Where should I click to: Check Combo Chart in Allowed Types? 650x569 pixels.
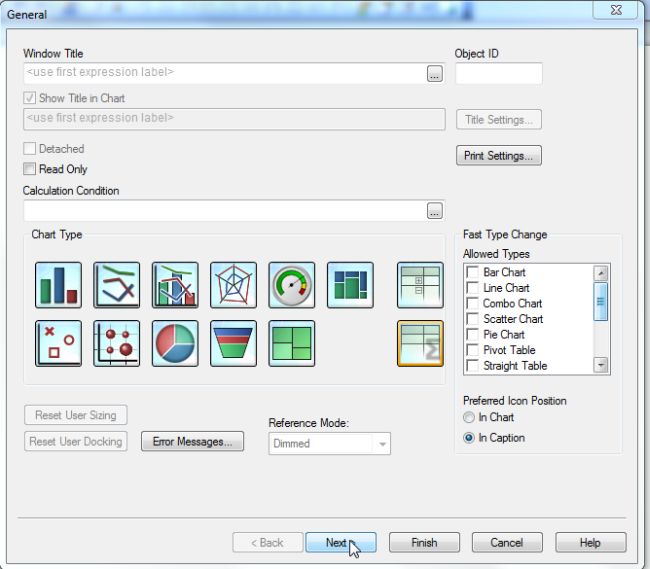[473, 303]
